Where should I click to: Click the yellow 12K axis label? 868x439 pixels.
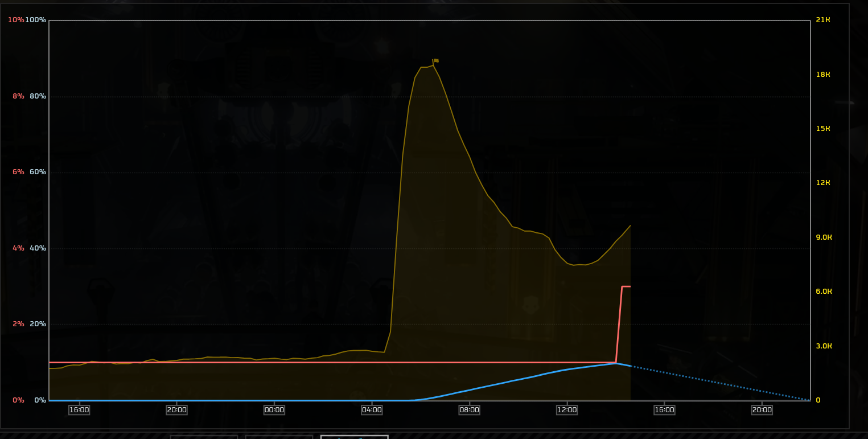pyautogui.click(x=823, y=183)
